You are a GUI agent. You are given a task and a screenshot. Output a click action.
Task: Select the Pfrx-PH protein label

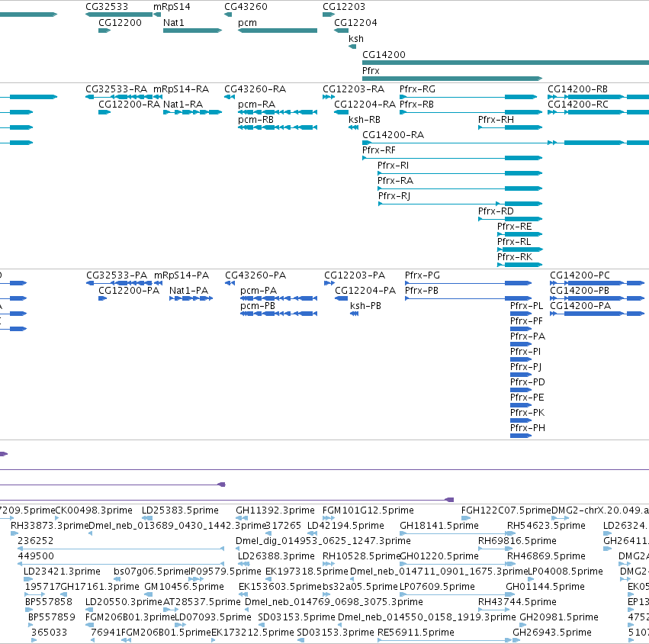click(528, 428)
